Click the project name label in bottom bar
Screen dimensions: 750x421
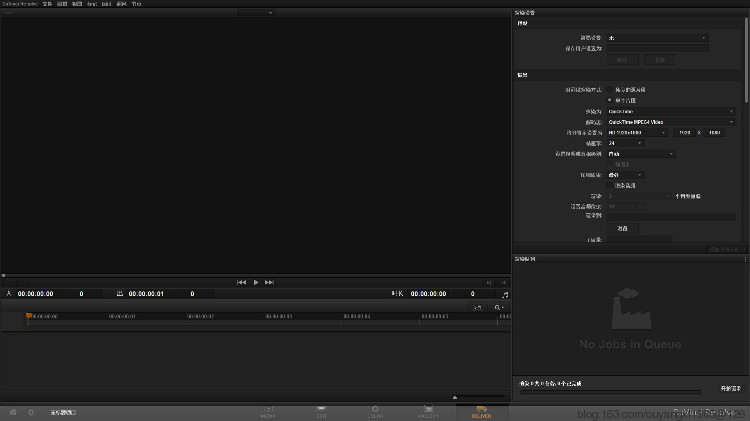coord(63,412)
